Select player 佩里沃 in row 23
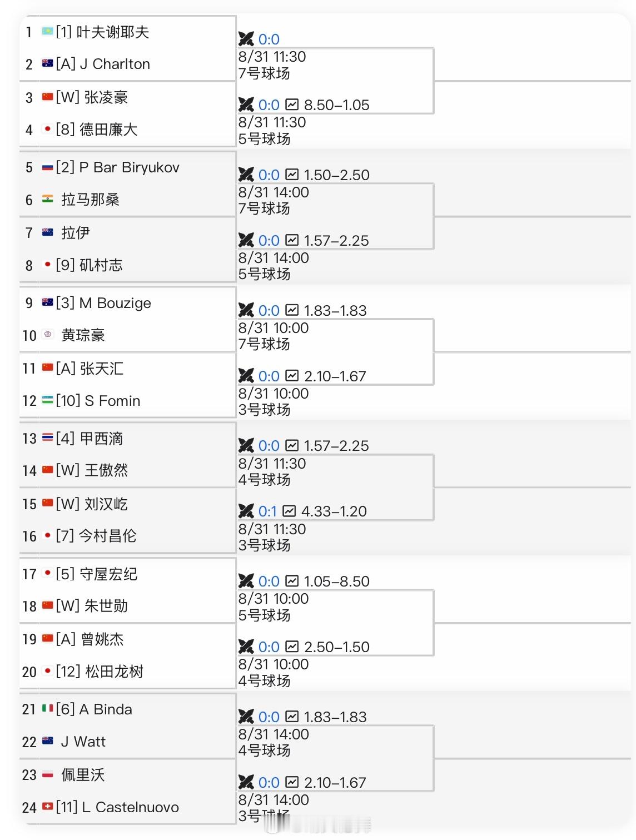This screenshot has height=840, width=636. [x=83, y=774]
